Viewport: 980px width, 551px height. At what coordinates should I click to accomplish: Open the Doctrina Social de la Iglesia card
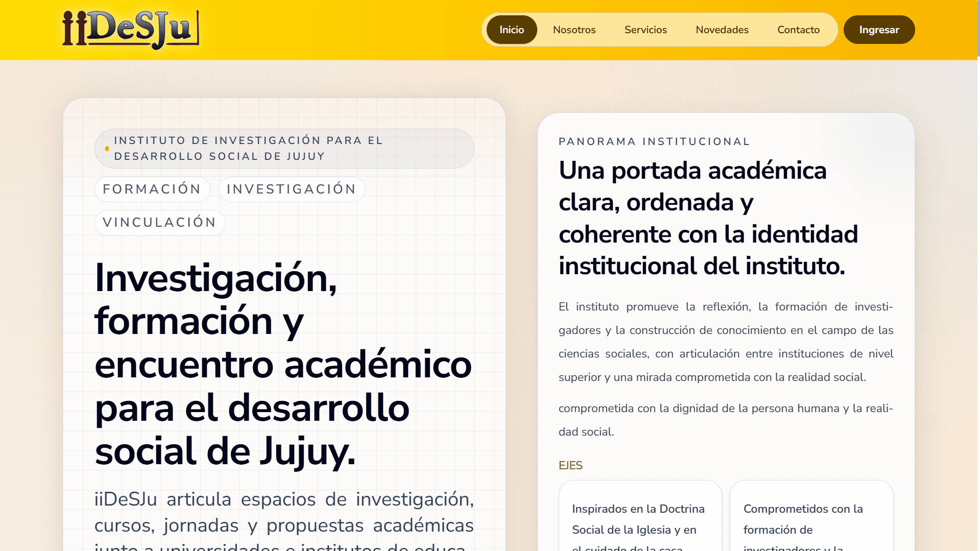click(640, 516)
